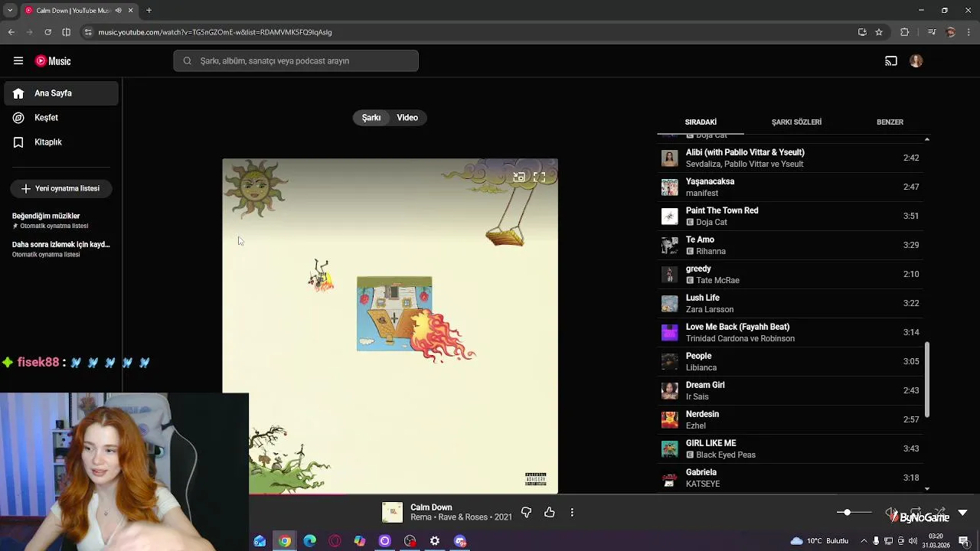Screen dimensions: 980x551
Task: Click Yeni oynatma listesi button
Action: 61,188
